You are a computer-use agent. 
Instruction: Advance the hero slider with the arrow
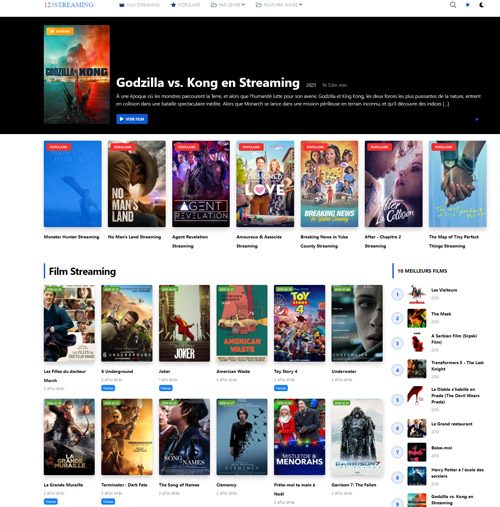coord(477,119)
